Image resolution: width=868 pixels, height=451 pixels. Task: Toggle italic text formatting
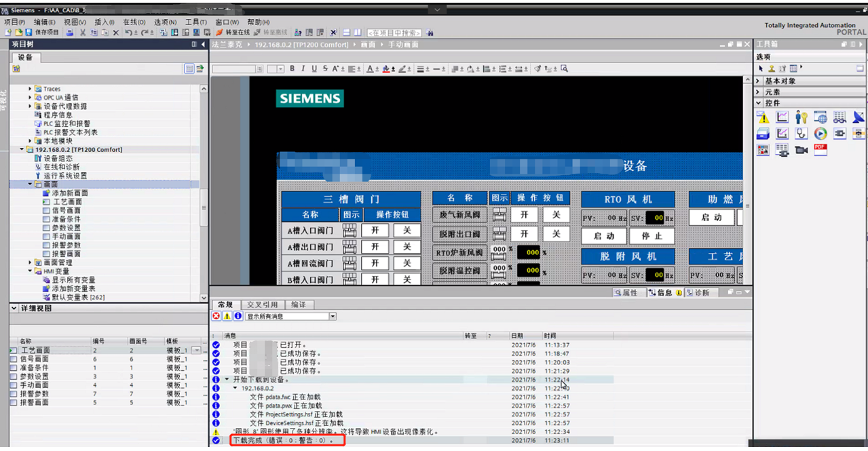(x=303, y=68)
